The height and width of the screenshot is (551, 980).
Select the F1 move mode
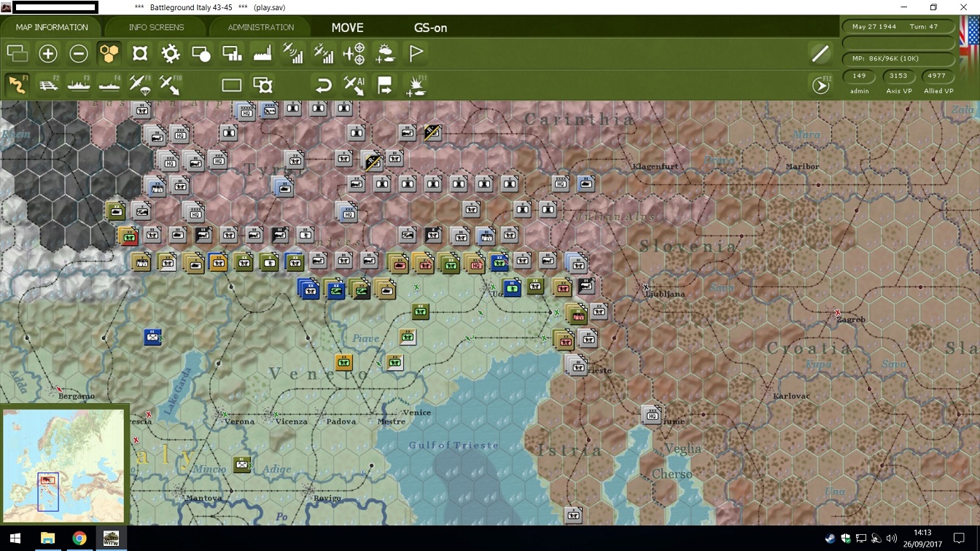pyautogui.click(x=17, y=85)
